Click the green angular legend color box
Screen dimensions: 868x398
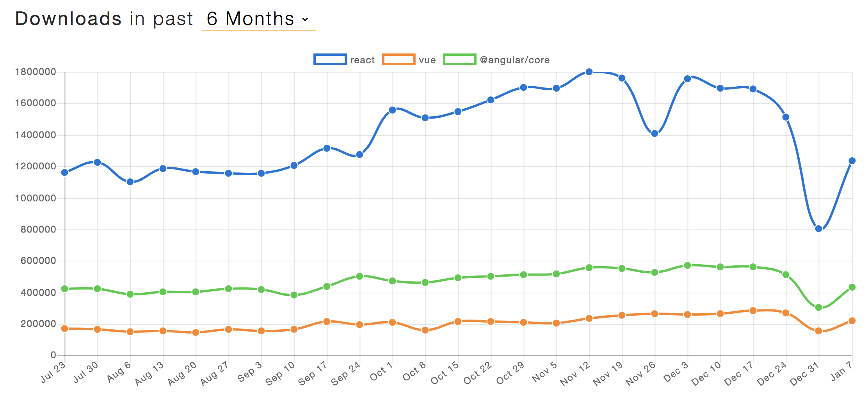pyautogui.click(x=459, y=60)
